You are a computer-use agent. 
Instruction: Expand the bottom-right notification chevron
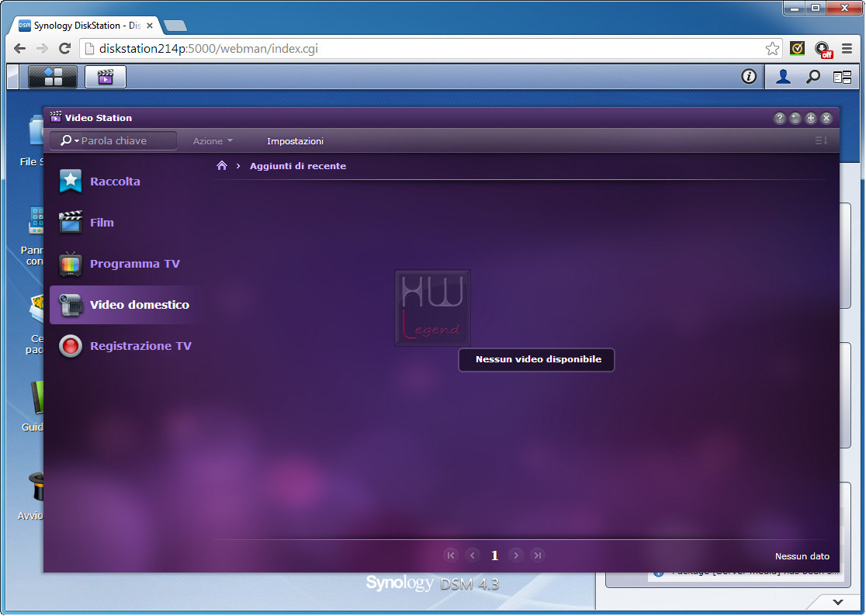point(838,602)
